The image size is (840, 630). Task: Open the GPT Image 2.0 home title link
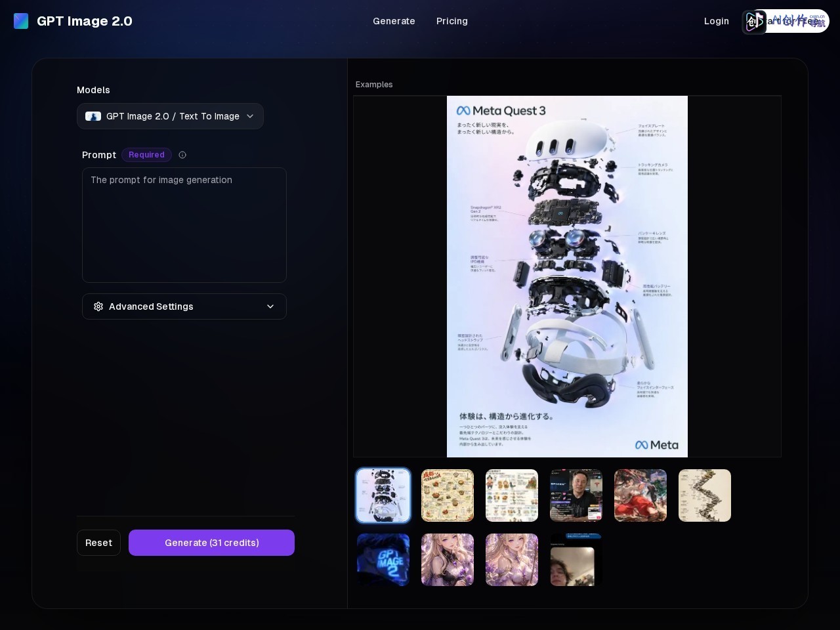point(85,21)
